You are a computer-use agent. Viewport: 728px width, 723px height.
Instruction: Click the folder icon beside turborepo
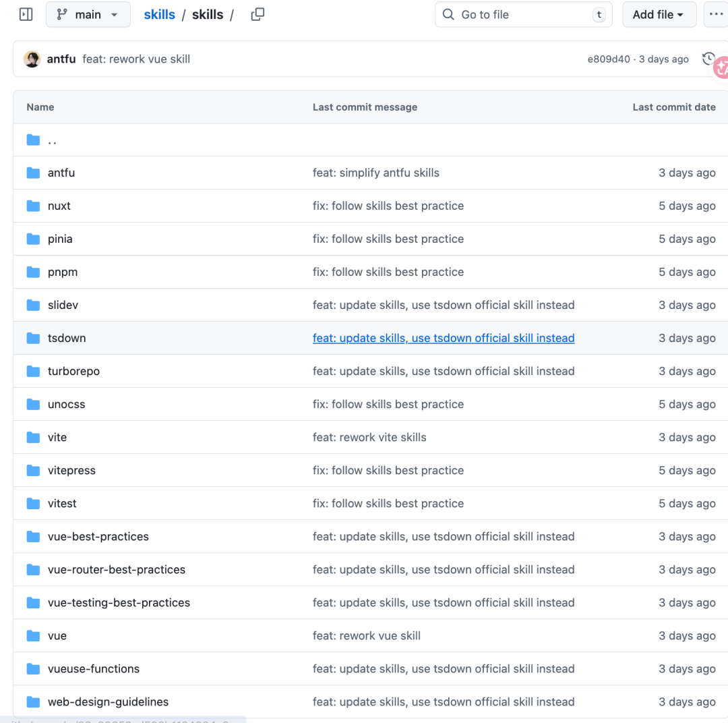[33, 371]
